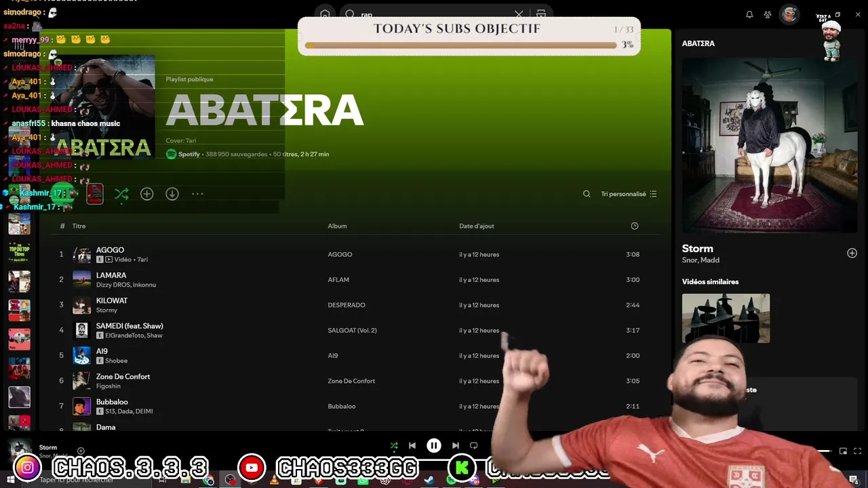The height and width of the screenshot is (488, 868).
Task: Click the Bubbaloo track cover thumbnail
Action: [x=81, y=406]
